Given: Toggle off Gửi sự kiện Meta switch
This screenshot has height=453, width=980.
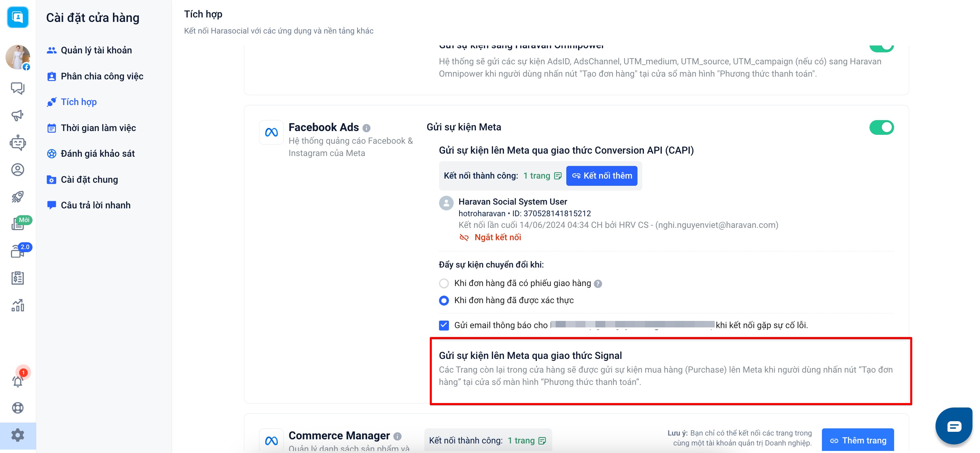Looking at the screenshot, I should (881, 127).
